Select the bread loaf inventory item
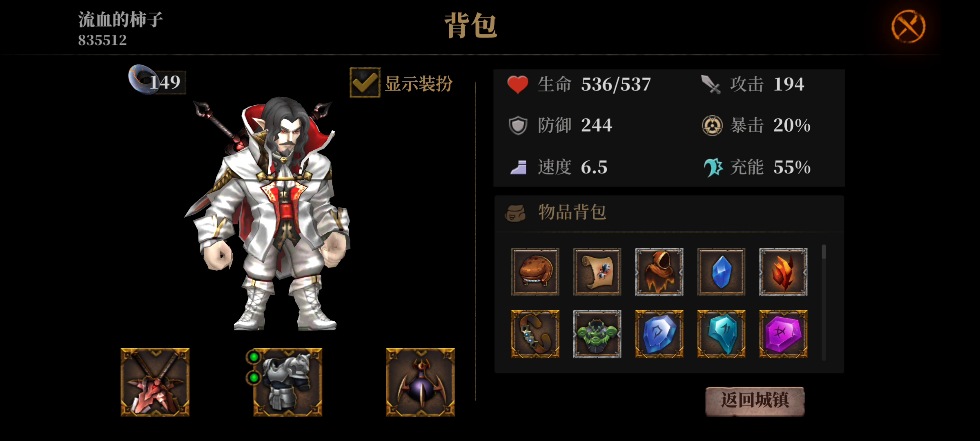This screenshot has height=441, width=980. tap(535, 272)
